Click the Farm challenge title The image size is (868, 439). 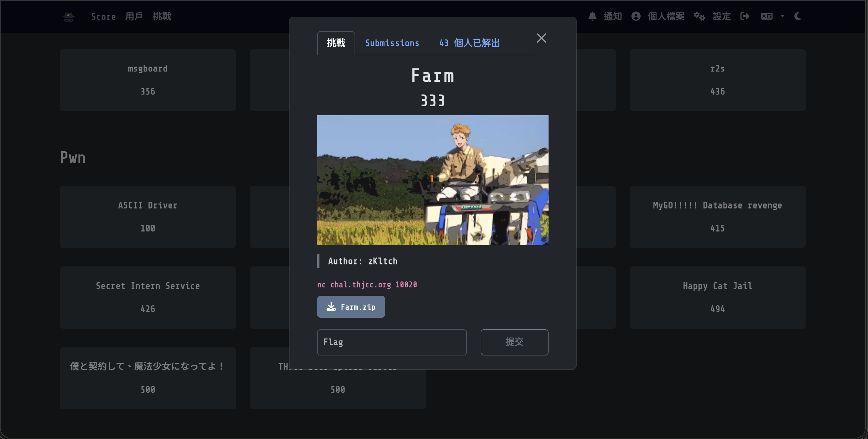(433, 75)
